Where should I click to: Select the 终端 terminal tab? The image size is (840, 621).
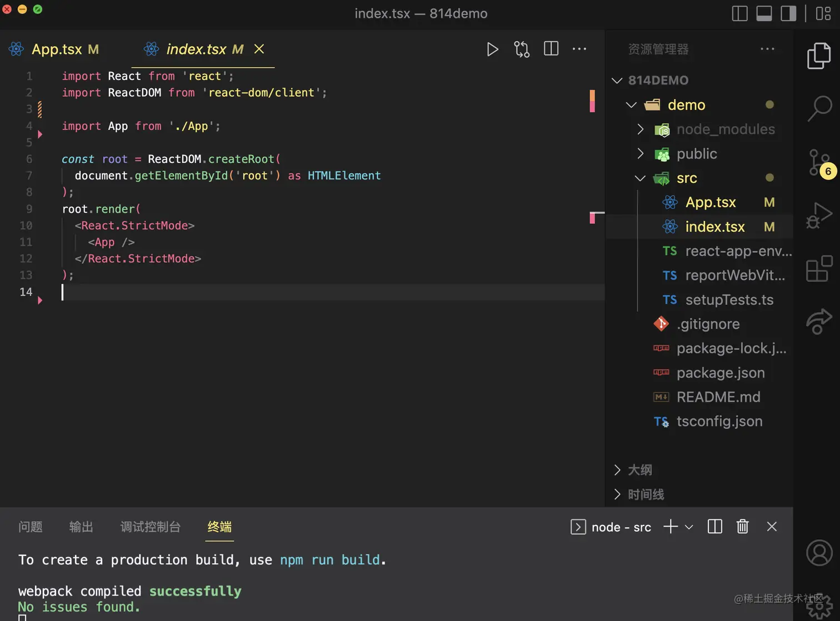219,527
